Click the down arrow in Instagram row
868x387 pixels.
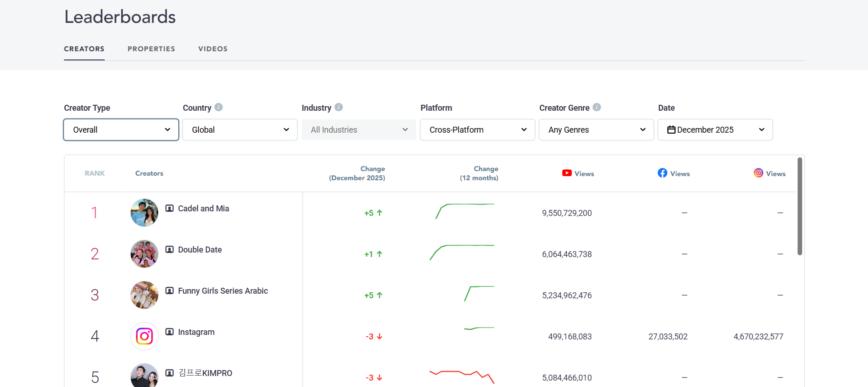379,336
